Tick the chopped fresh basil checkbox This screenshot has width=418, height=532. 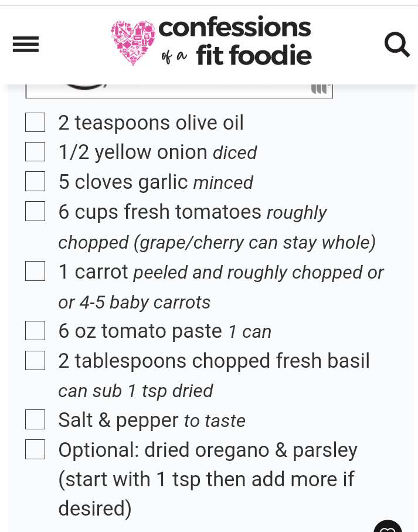(x=35, y=361)
